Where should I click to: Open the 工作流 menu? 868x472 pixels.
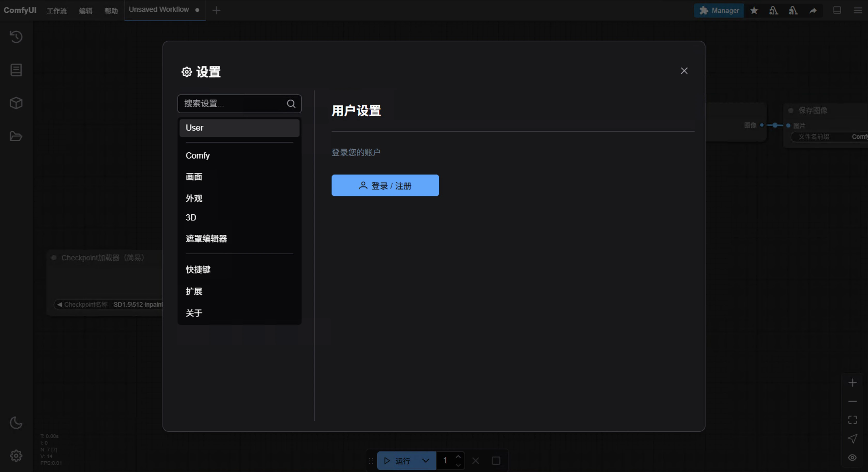(56, 10)
